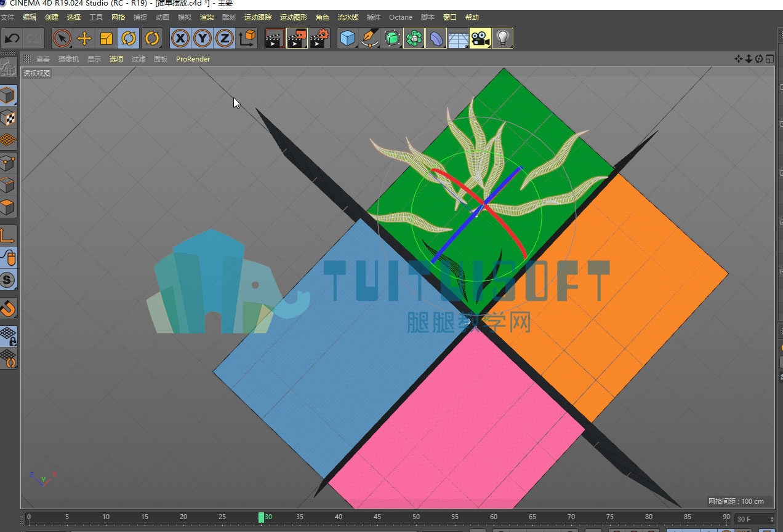783x532 pixels.
Task: Toggle Y axis lock
Action: (203, 39)
